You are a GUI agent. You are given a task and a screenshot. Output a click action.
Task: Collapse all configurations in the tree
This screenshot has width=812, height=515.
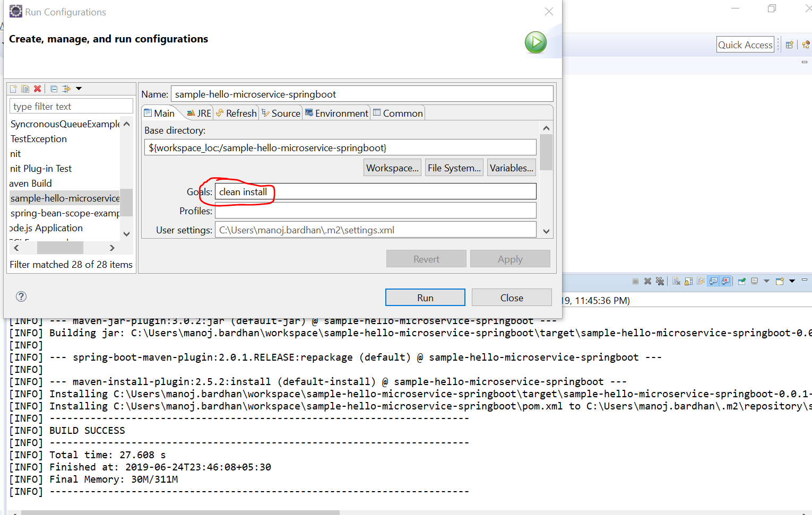click(54, 89)
